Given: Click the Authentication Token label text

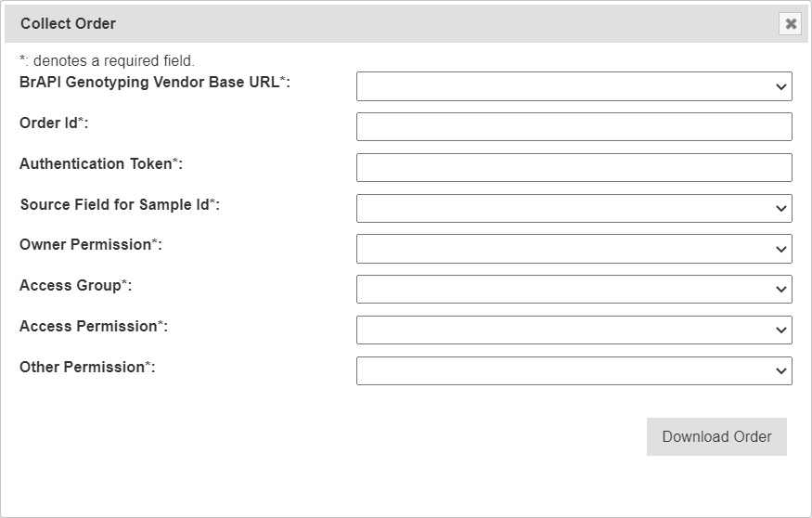Looking at the screenshot, I should pos(100,164).
